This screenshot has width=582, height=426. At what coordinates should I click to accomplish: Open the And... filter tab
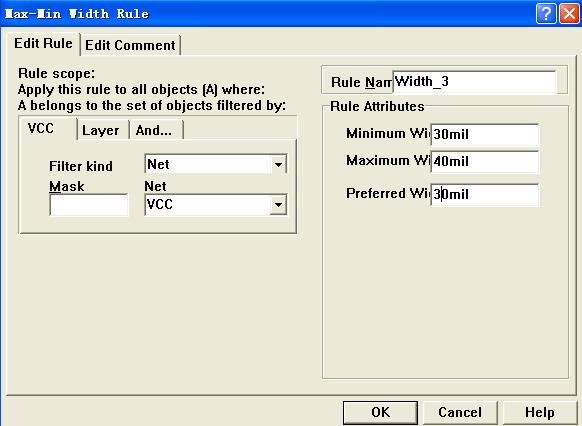(x=154, y=130)
